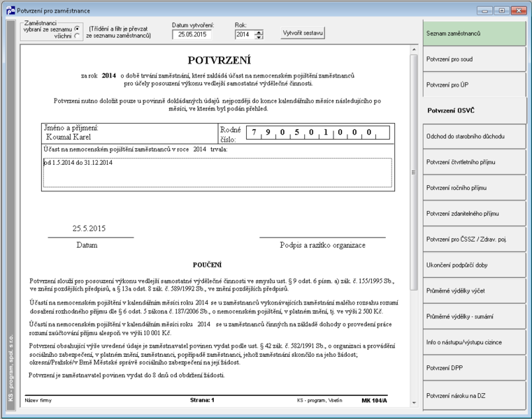Decrease year with Rok down arrow
The image size is (532, 419).
point(259,36)
